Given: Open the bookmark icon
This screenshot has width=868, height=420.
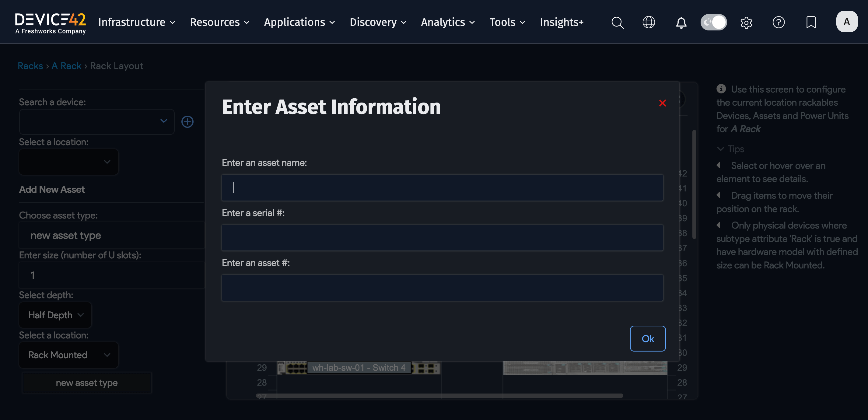Looking at the screenshot, I should [x=811, y=22].
